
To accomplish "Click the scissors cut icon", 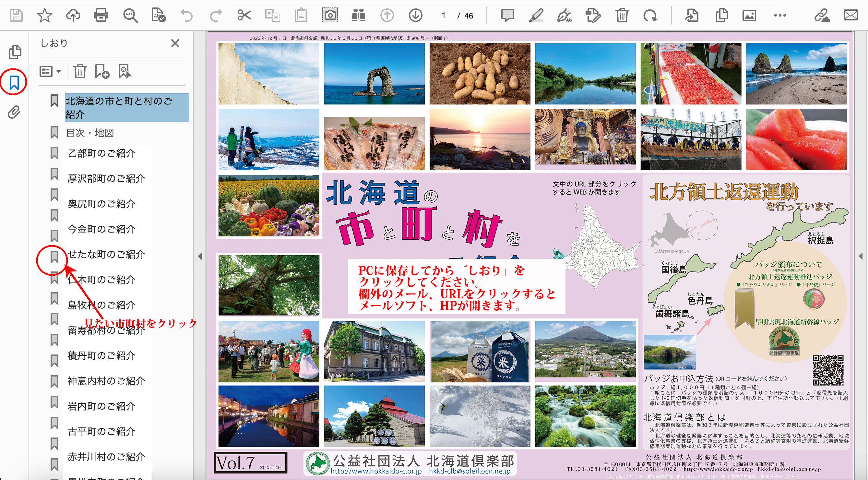I will tap(244, 15).
